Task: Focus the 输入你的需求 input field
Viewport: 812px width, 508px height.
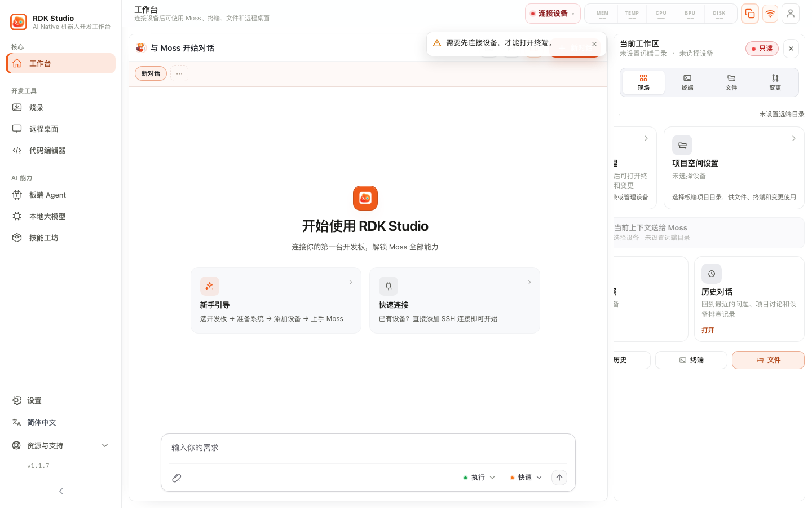Action: tap(368, 448)
